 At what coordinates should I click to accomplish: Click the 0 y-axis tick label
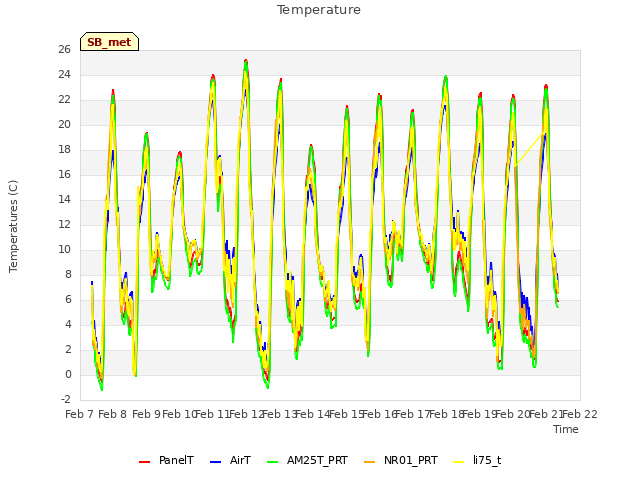point(68,375)
